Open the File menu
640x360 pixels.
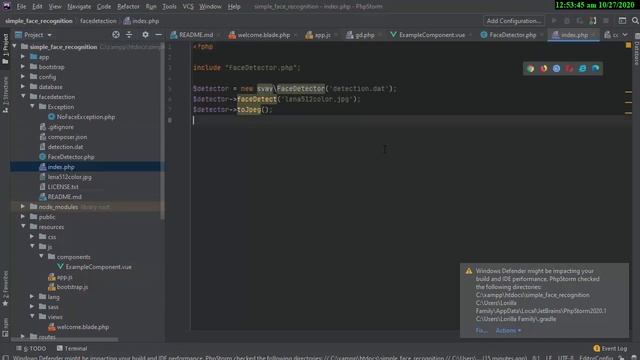coord(21,7)
